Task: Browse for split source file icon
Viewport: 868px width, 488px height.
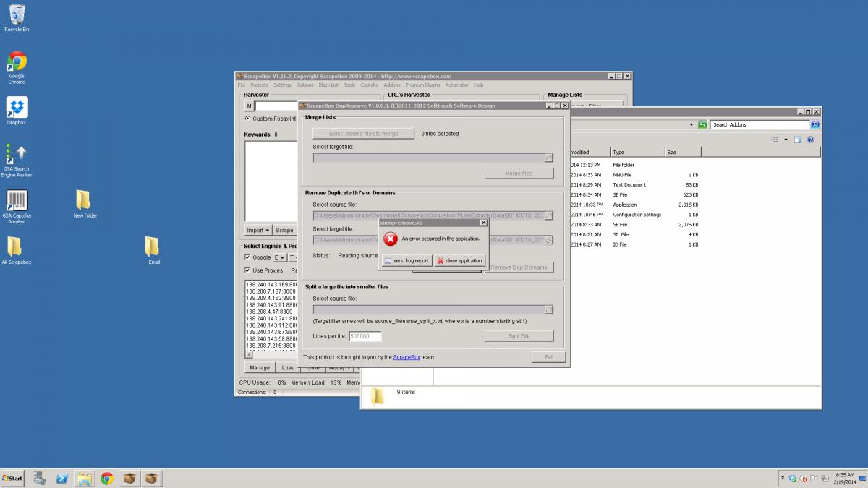Action: (548, 309)
